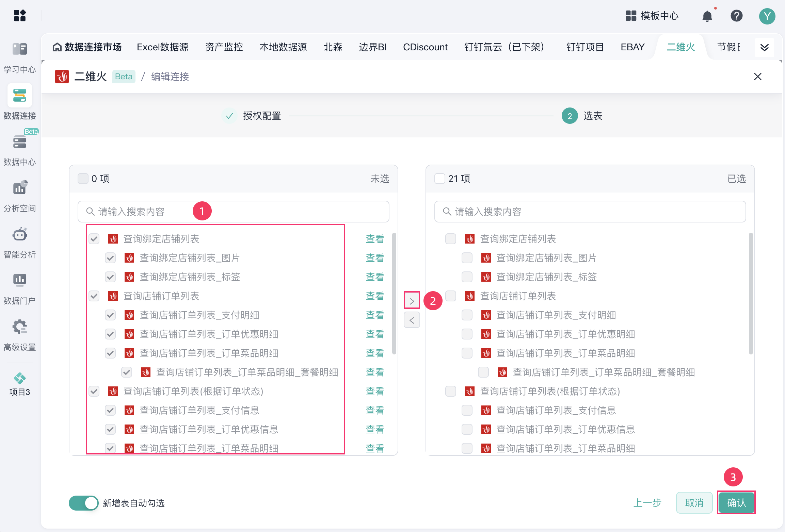This screenshot has width=785, height=532.
Task: Click the search icon in 已选 search box
Action: click(x=447, y=212)
